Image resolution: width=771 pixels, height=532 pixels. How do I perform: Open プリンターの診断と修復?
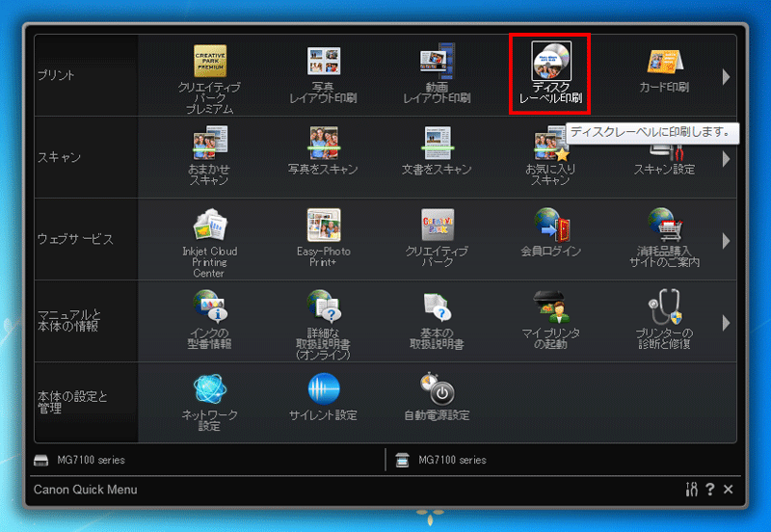(x=664, y=320)
